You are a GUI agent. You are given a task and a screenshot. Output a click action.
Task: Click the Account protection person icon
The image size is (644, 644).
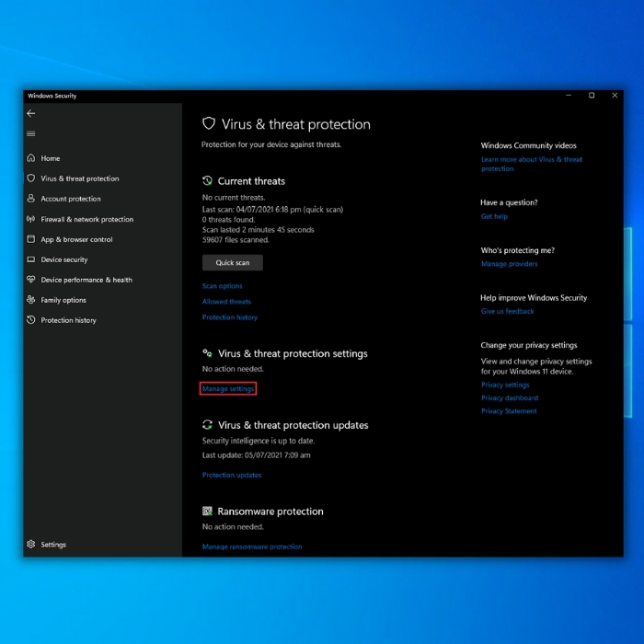tap(30, 199)
